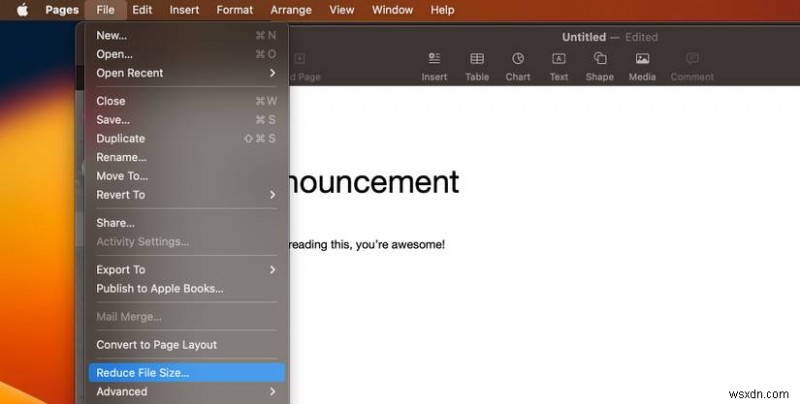800x404 pixels.
Task: Choose Close from File menu
Action: (x=186, y=101)
